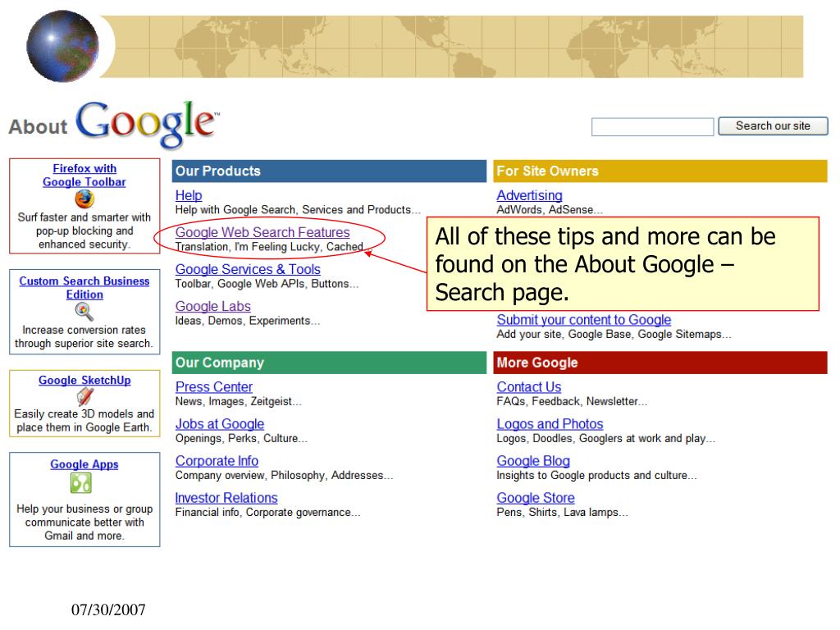Open the Google Apps link
The image size is (840, 630).
click(x=84, y=464)
